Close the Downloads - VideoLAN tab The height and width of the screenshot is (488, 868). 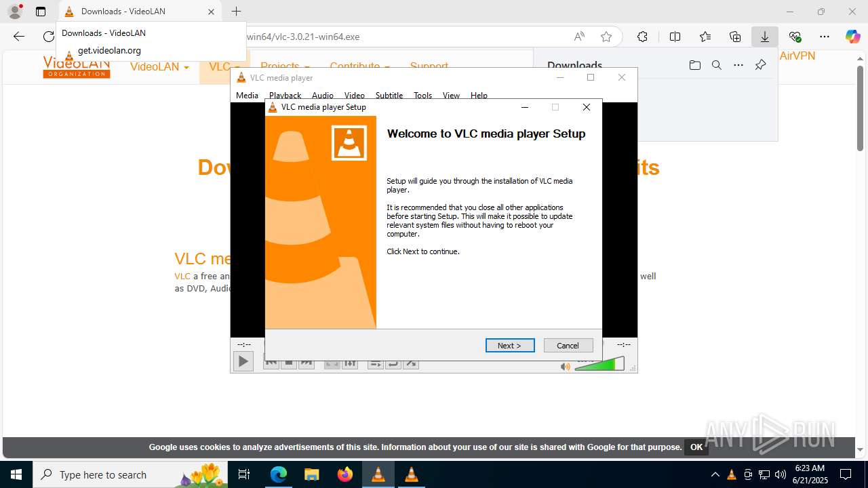pos(211,12)
